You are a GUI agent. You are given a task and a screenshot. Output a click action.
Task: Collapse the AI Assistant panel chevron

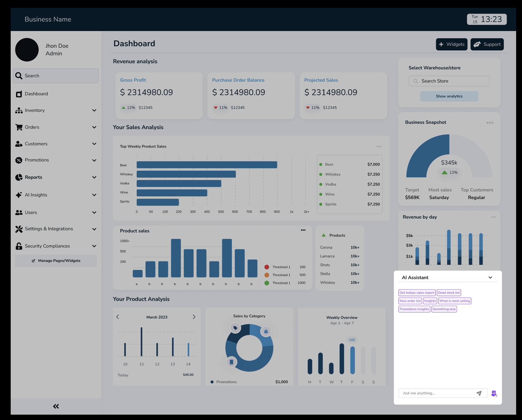[x=490, y=278]
